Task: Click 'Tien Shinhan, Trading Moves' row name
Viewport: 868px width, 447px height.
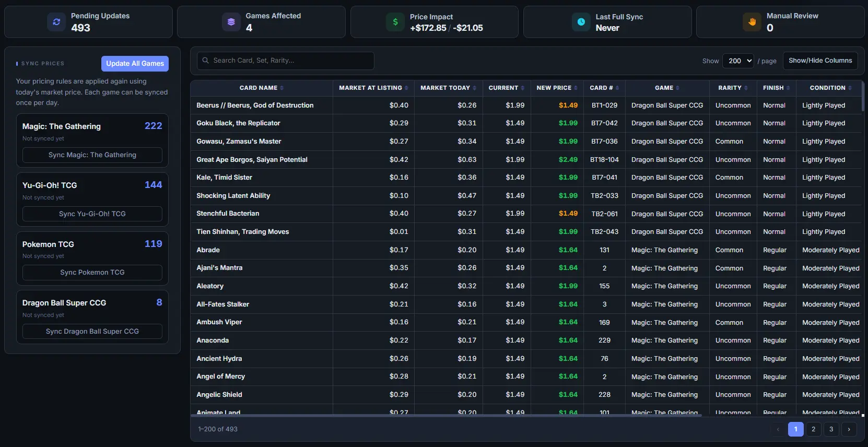Action: click(242, 232)
